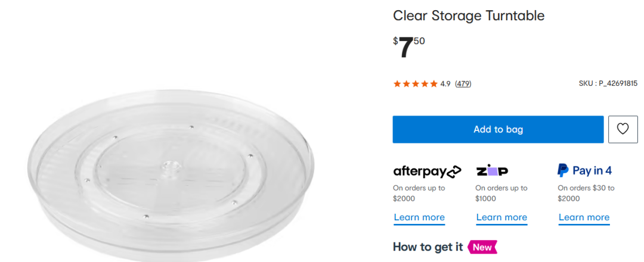
Task: Open Learn more under Pay in 4
Action: [584, 217]
